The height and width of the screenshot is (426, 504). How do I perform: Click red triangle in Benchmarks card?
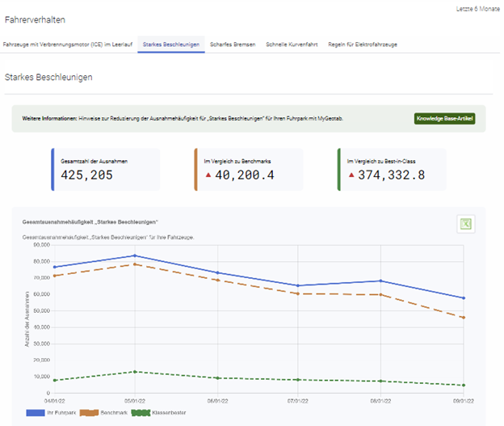(x=209, y=175)
